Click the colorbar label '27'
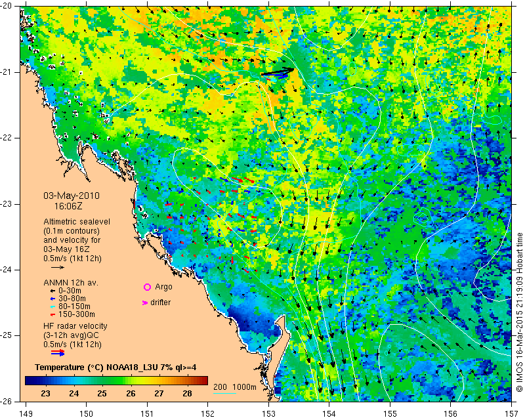This screenshot has height=420, width=525. coord(159,393)
